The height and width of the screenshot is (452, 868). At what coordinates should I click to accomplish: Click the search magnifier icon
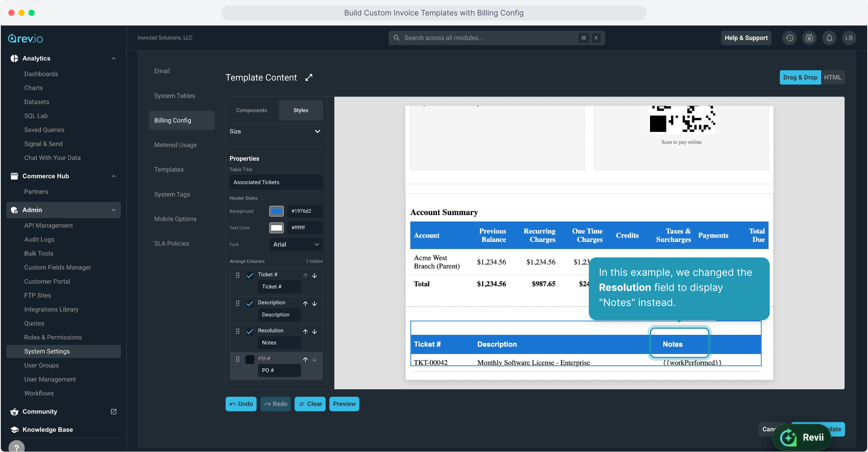[396, 38]
